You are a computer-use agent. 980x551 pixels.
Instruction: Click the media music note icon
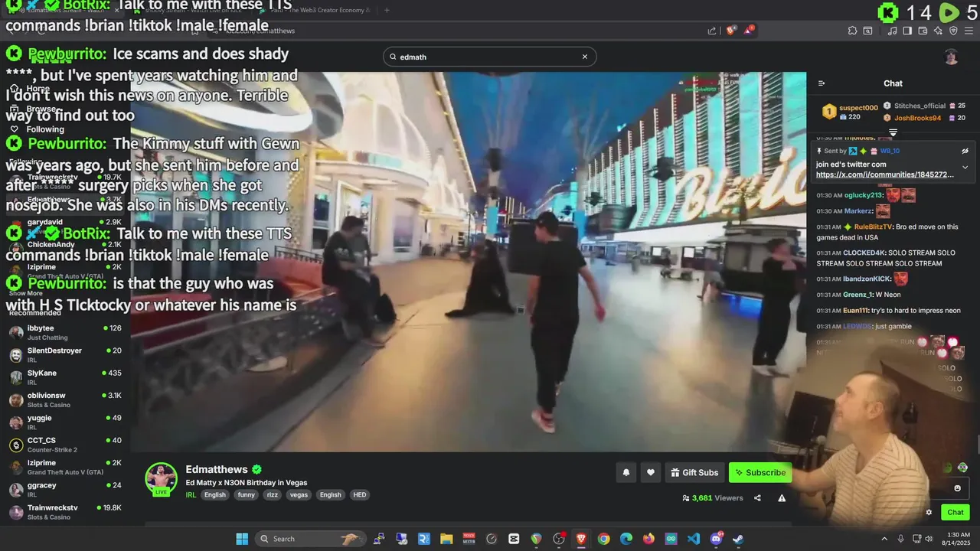[x=893, y=31]
